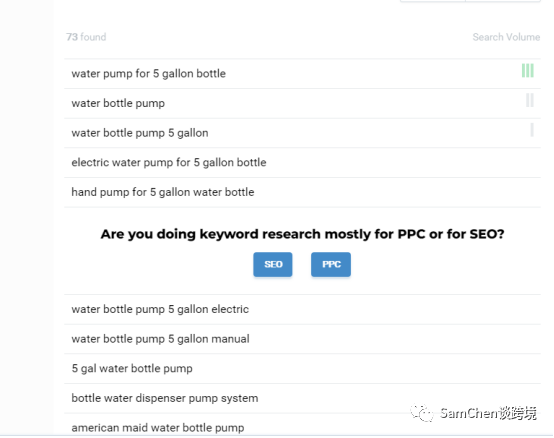The image size is (554, 438).
Task: Click the single volume bar for water bottle pump 5 gallon
Action: pos(532,130)
